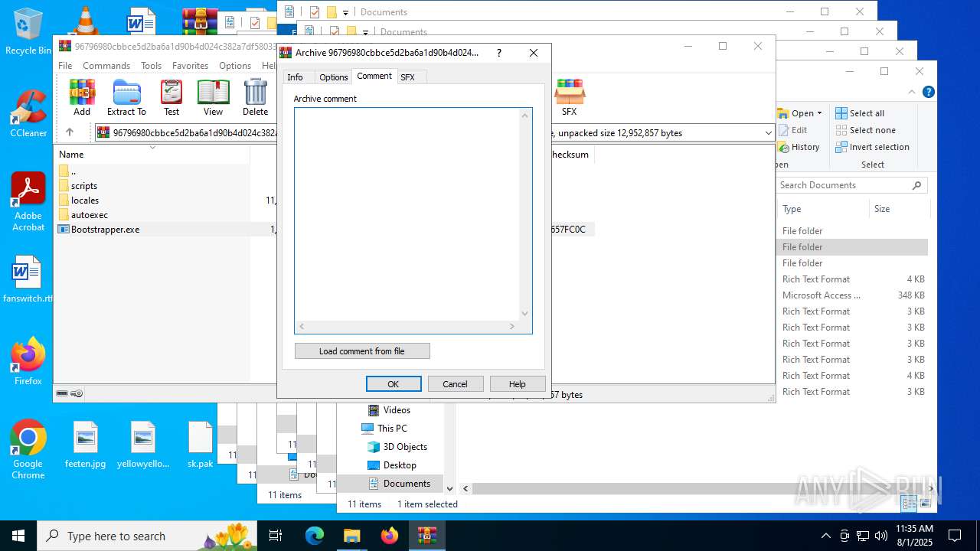Click the Windows Start button
The height and width of the screenshot is (551, 980).
(x=18, y=536)
